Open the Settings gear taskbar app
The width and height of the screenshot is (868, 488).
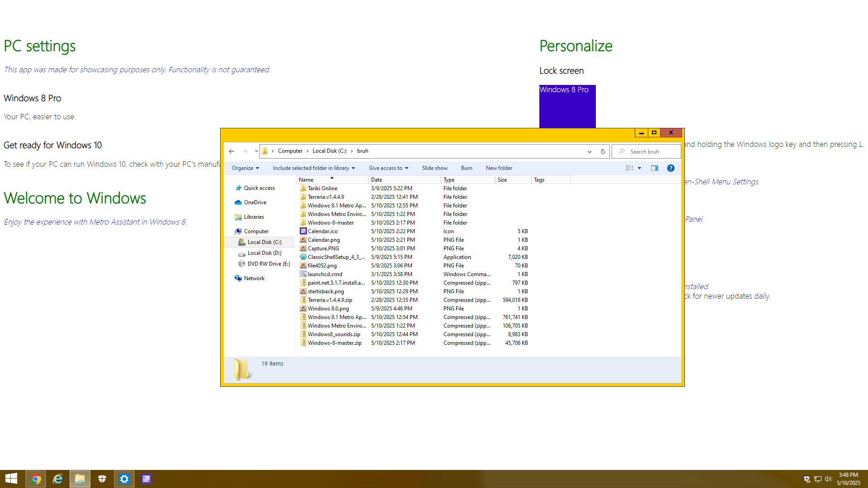coord(124,479)
